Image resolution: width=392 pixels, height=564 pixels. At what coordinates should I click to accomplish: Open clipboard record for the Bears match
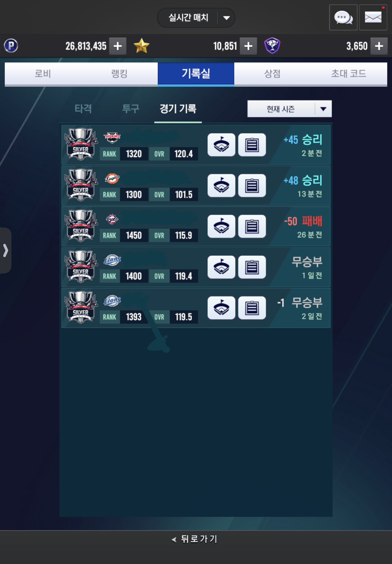pyautogui.click(x=252, y=226)
